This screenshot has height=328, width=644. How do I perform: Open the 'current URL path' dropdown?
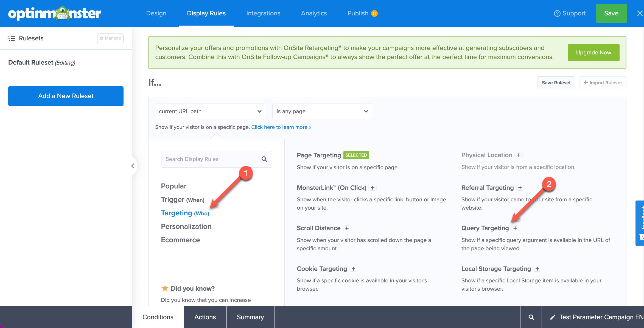pyautogui.click(x=210, y=111)
